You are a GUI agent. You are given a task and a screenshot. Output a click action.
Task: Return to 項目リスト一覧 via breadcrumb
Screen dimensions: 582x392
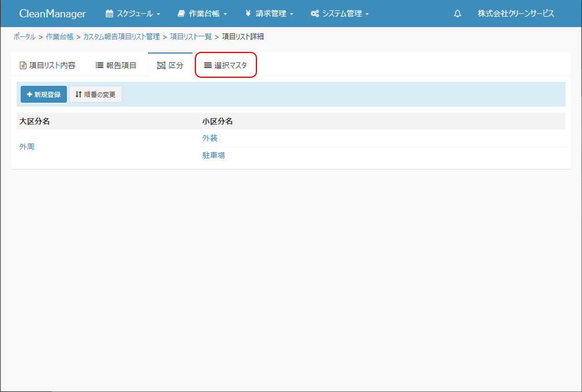pyautogui.click(x=191, y=37)
